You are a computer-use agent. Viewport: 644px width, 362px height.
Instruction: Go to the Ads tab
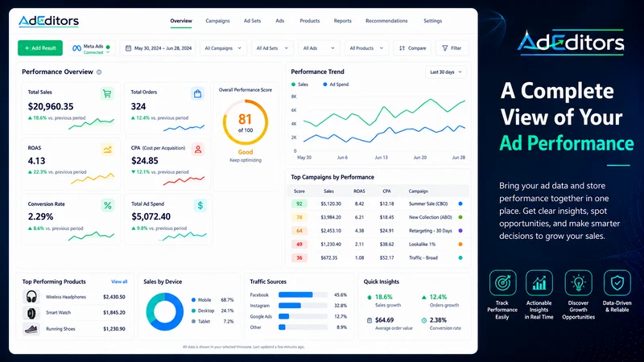[279, 21]
